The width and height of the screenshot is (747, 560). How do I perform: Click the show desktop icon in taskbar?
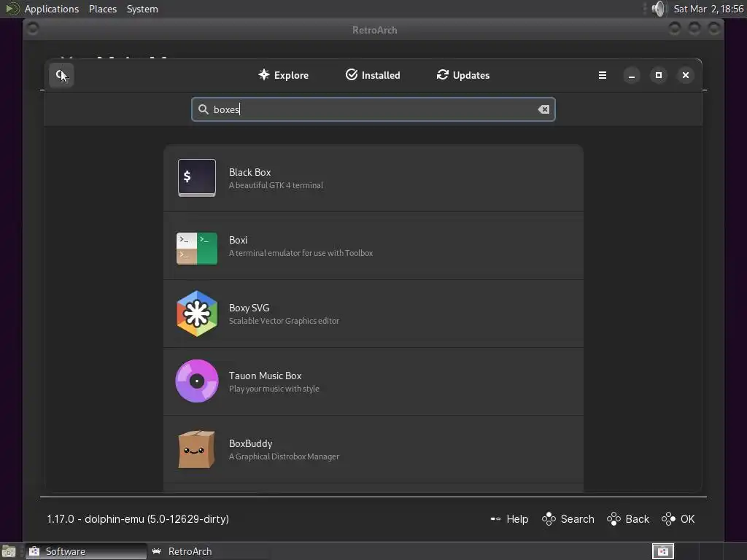tap(9, 551)
